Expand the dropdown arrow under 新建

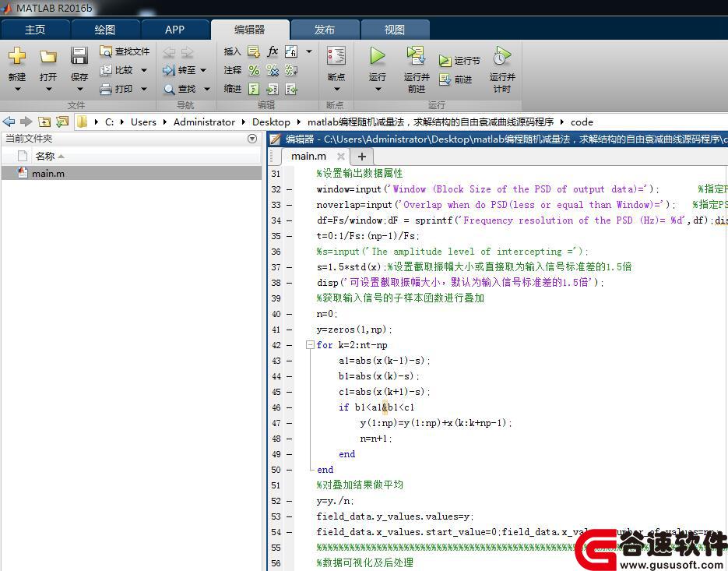click(17, 90)
